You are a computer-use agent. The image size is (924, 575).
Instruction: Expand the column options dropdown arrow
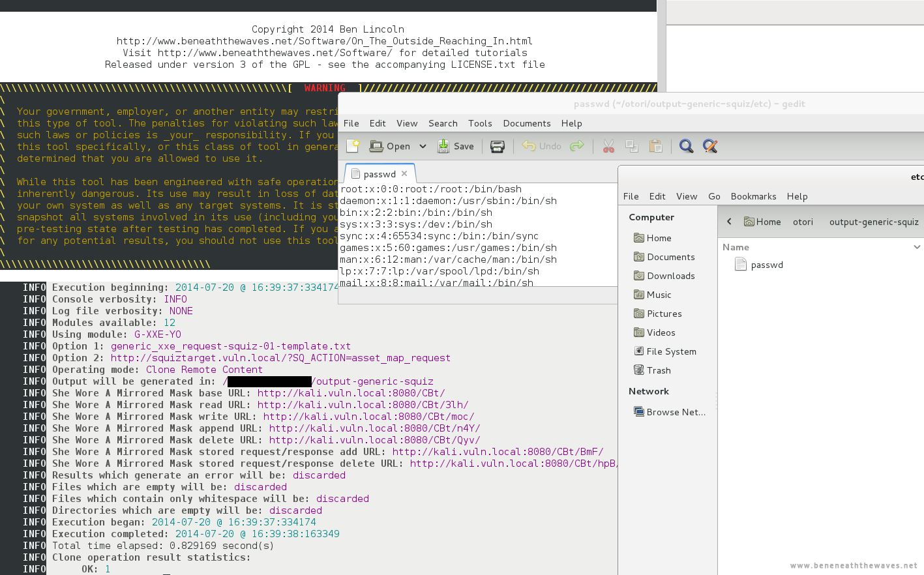[917, 247]
